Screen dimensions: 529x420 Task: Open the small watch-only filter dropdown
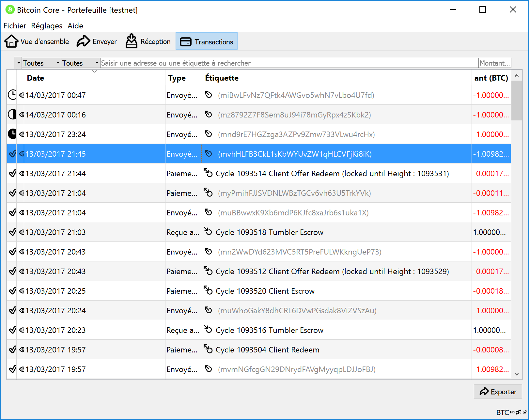coord(18,63)
